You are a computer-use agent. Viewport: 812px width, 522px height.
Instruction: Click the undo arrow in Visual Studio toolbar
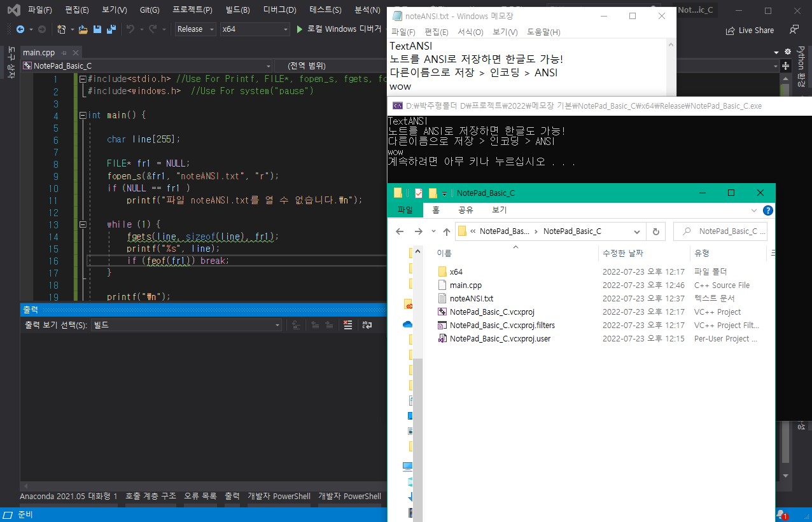click(x=130, y=29)
